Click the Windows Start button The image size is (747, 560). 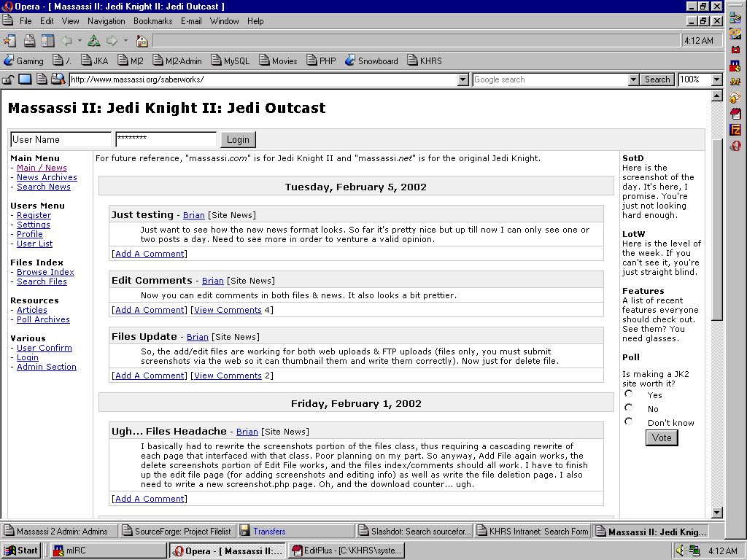point(21,551)
